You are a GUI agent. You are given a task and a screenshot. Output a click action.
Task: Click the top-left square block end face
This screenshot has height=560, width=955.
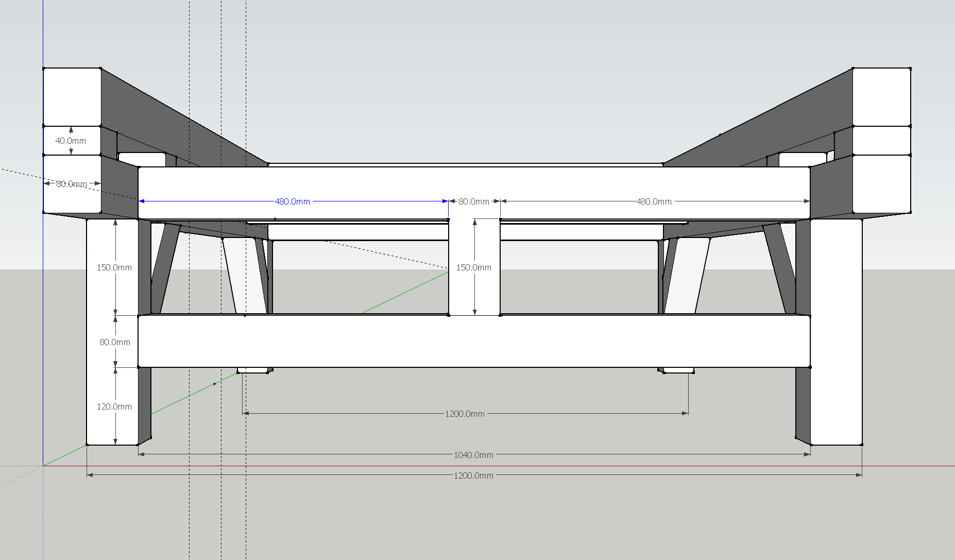[x=72, y=96]
